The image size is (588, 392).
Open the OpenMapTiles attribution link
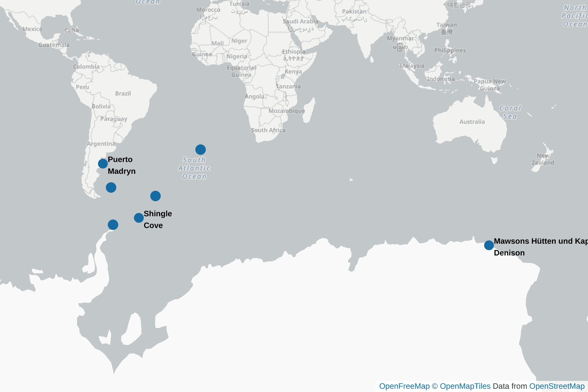click(x=465, y=386)
